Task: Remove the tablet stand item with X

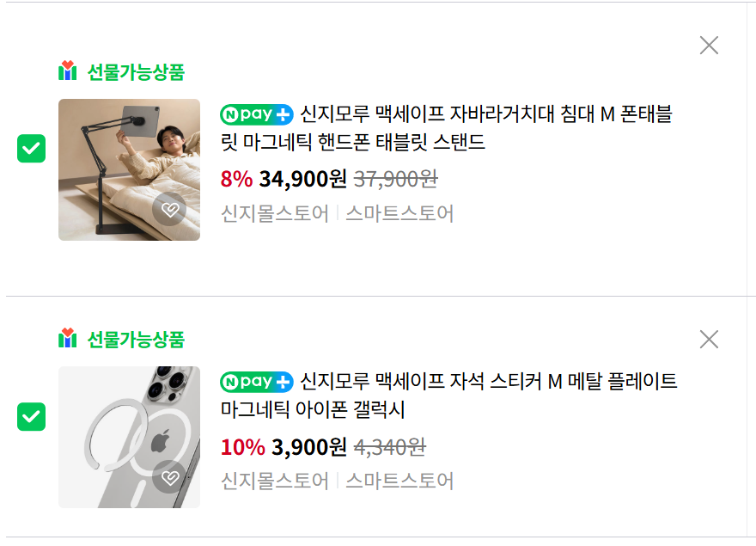Action: [709, 46]
